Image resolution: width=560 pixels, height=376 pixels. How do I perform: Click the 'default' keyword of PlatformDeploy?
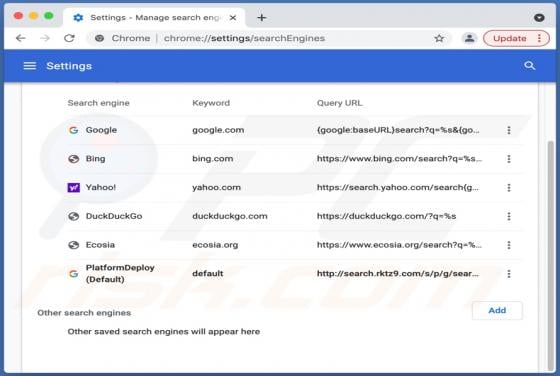208,274
